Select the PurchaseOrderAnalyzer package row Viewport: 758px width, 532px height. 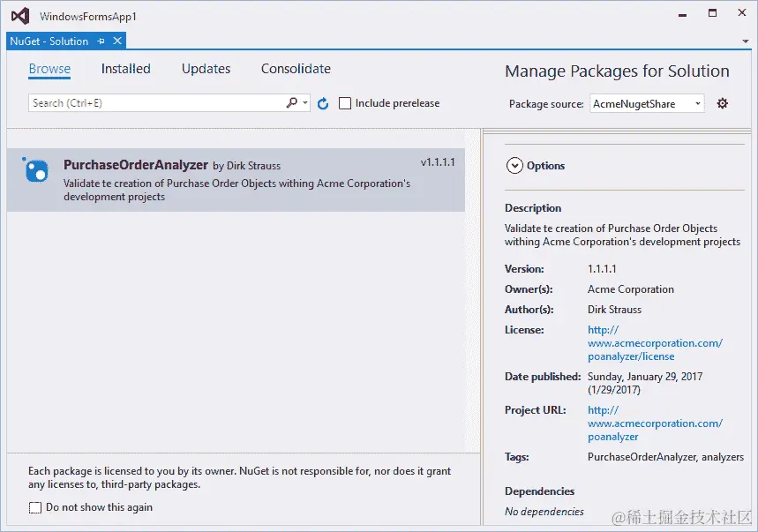pos(236,180)
